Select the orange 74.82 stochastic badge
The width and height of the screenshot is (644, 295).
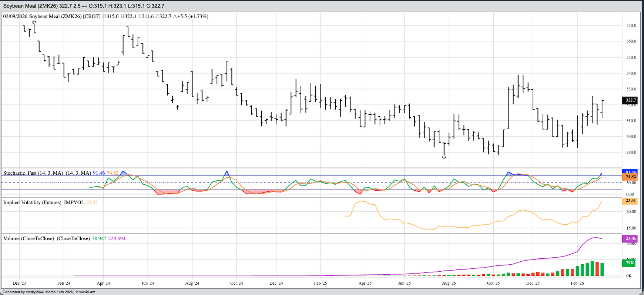point(630,177)
